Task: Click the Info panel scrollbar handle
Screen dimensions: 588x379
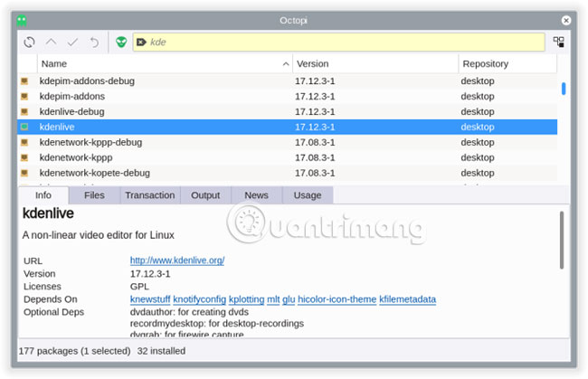Action: (562, 240)
